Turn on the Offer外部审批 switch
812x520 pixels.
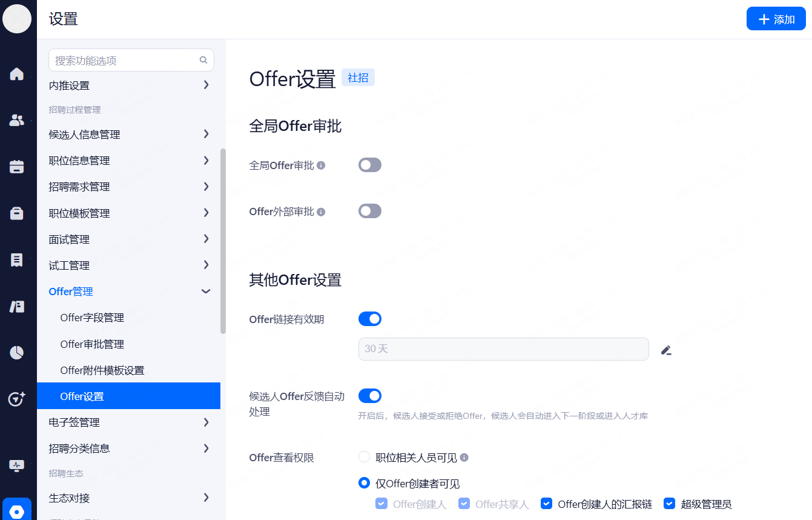coord(369,211)
